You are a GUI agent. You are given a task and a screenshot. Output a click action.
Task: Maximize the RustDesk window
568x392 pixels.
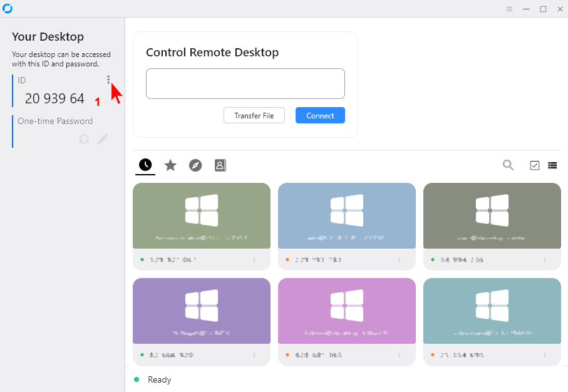point(544,9)
